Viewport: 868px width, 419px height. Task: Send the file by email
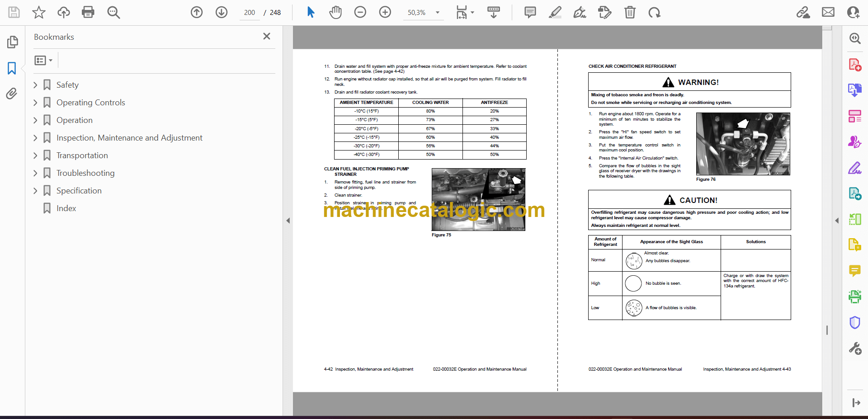pyautogui.click(x=828, y=12)
